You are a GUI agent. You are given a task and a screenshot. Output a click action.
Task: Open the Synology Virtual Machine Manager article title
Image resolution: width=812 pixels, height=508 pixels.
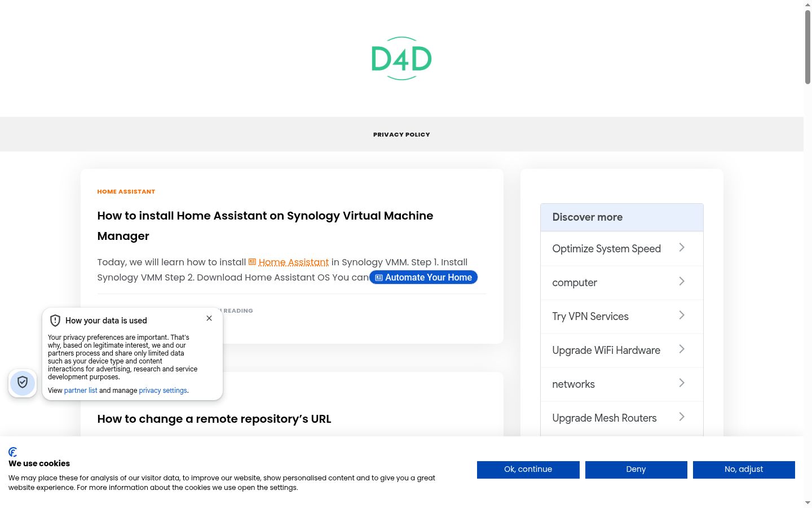pos(265,226)
